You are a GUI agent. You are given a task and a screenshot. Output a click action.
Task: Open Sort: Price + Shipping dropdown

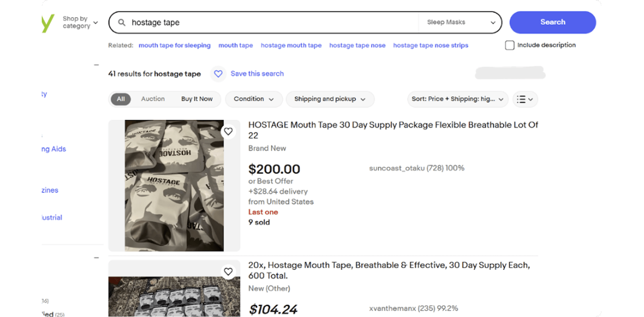tap(457, 99)
